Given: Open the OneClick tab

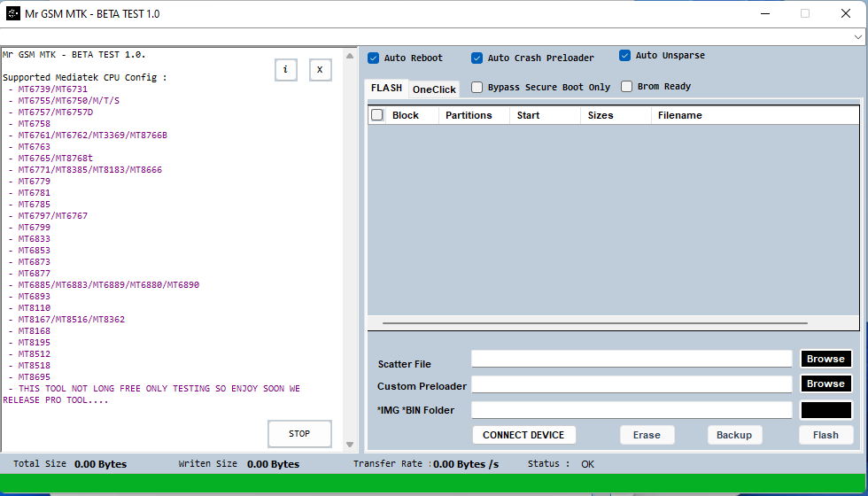Looking at the screenshot, I should 435,89.
